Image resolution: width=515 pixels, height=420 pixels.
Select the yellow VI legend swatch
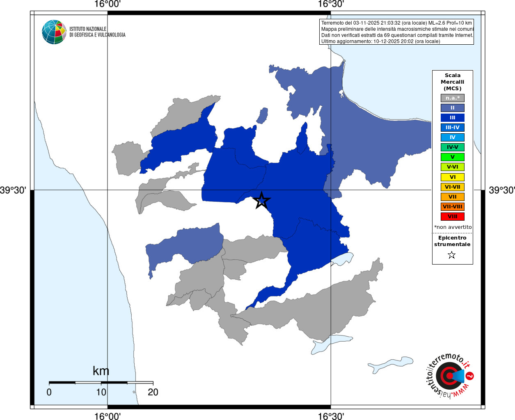pos(453,177)
